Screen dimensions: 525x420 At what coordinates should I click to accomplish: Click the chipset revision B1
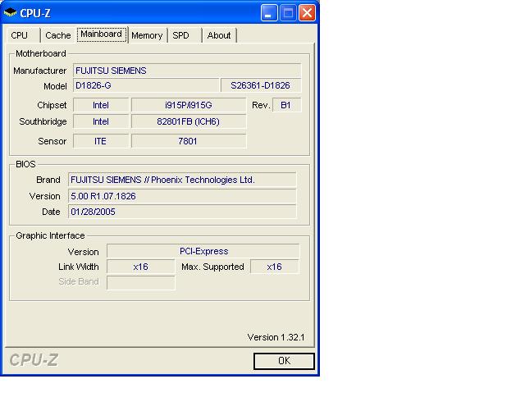286,105
